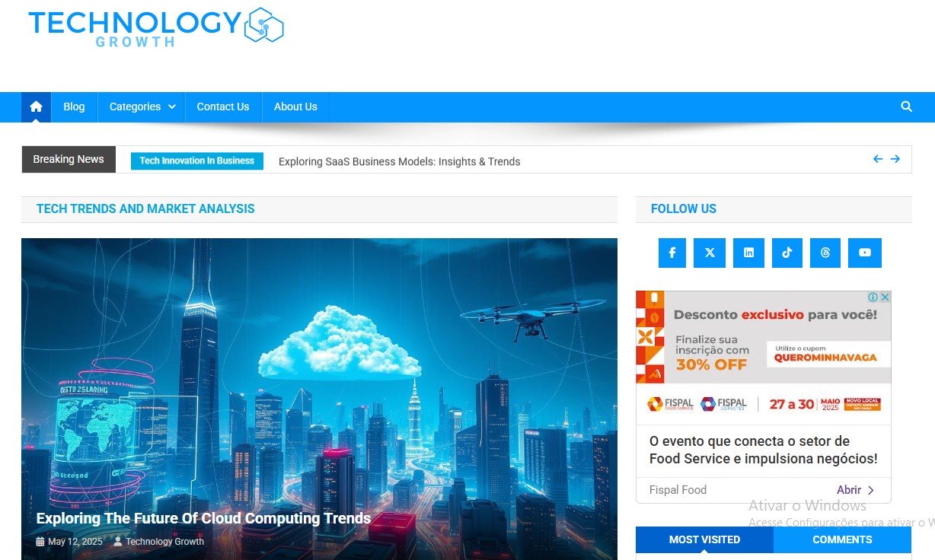Open Exploring SaaS Business Models headline
Viewport: 935px width, 560px height.
tap(400, 161)
